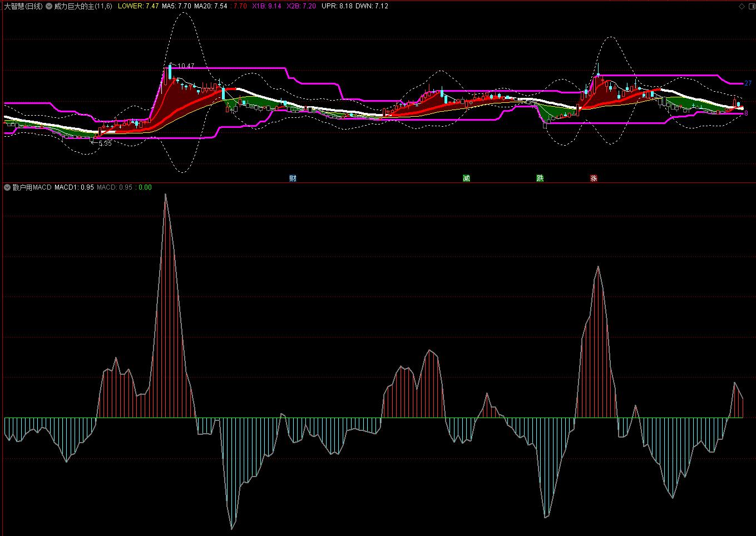756x536 pixels.
Task: Click the yellow LOWER: 7.47 value
Action: click(139, 6)
